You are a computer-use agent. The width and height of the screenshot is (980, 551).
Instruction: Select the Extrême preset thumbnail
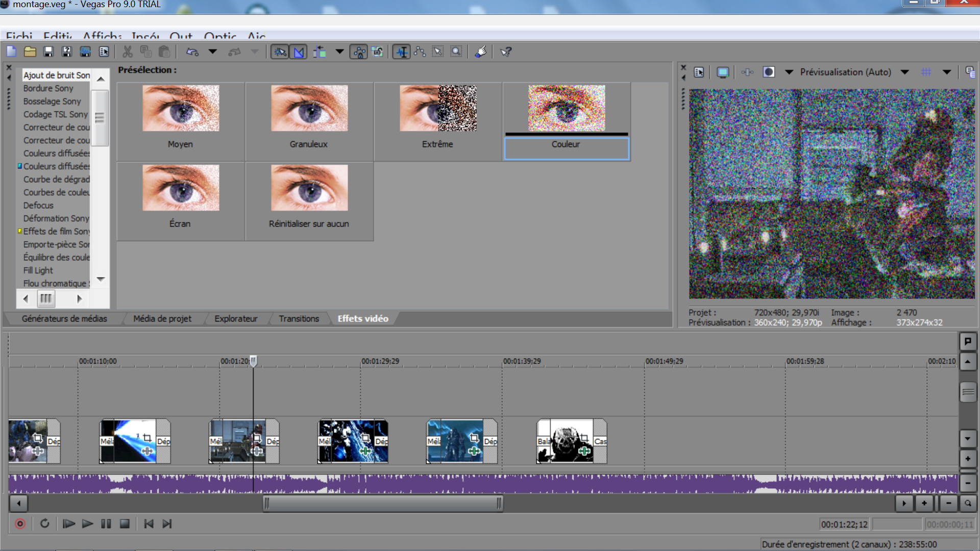point(438,108)
